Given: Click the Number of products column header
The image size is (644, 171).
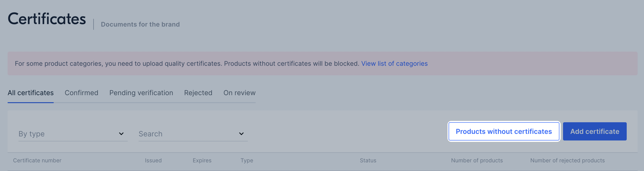Looking at the screenshot, I should (x=477, y=161).
